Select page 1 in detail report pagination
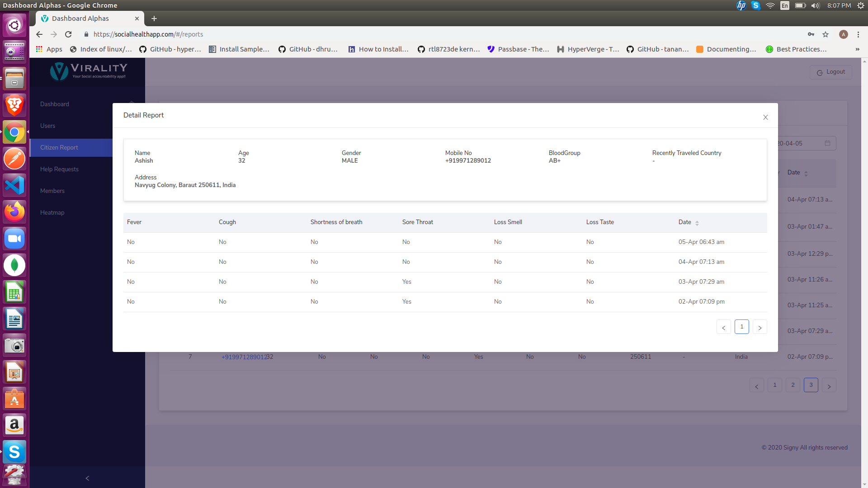 point(741,327)
